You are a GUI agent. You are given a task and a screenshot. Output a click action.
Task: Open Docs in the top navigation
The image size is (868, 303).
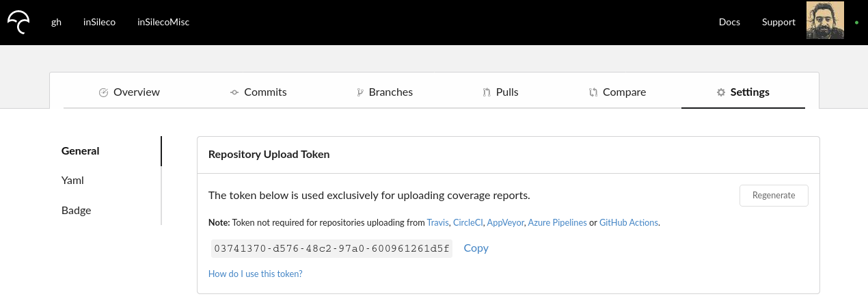coord(729,22)
